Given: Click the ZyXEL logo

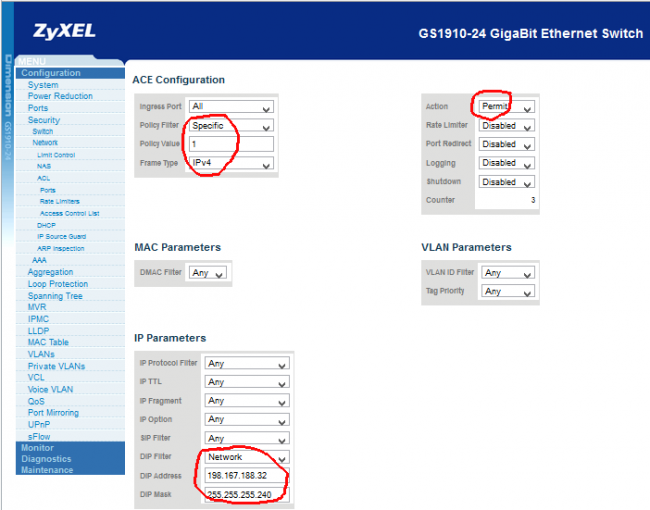Looking at the screenshot, I should coord(64,32).
